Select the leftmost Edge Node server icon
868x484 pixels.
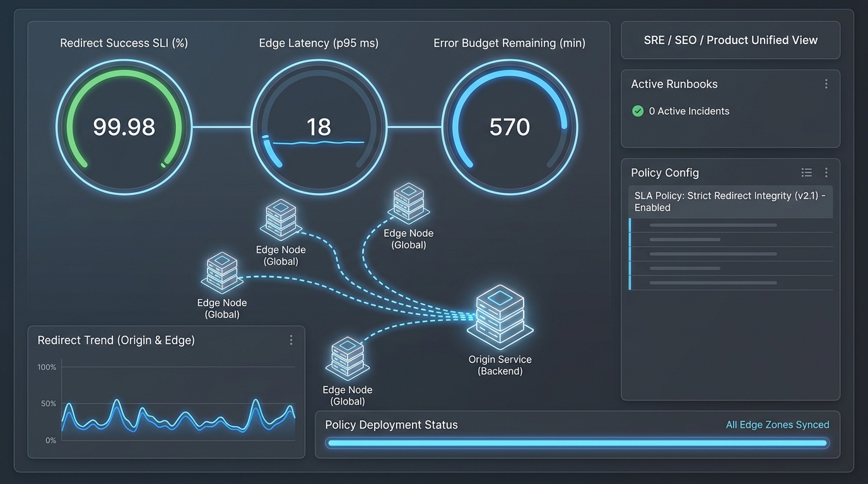click(222, 273)
